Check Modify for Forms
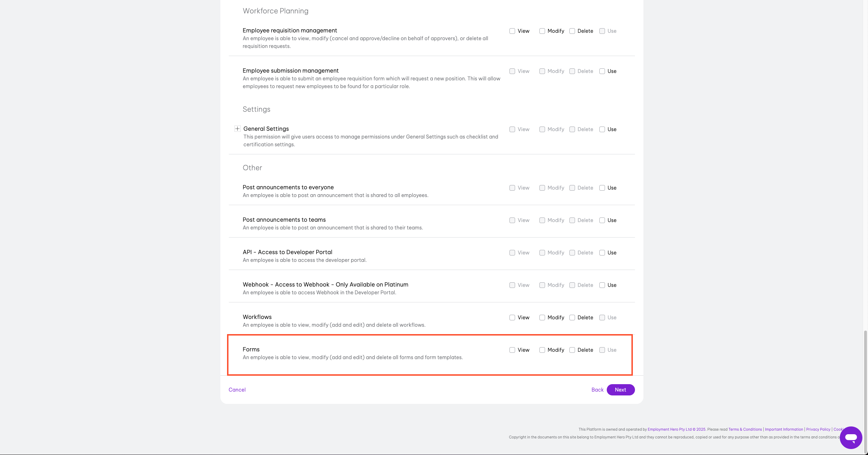Image resolution: width=868 pixels, height=455 pixels. point(542,350)
